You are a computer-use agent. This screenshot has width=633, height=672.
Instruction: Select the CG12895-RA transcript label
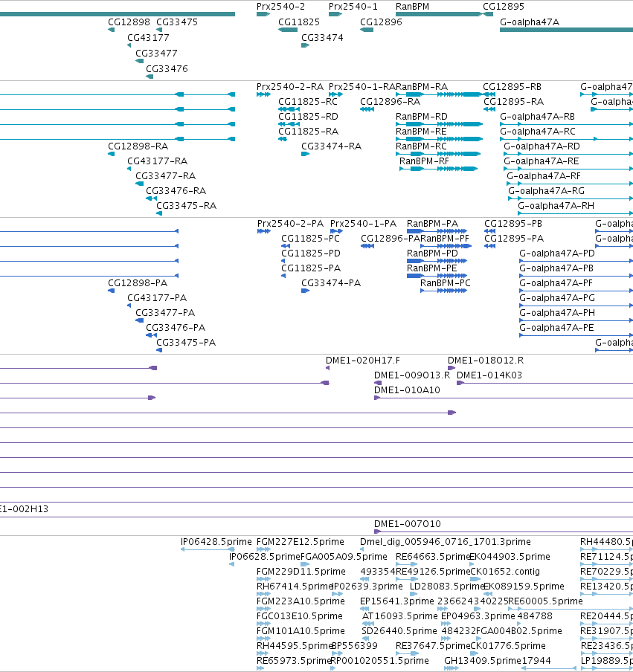514,102
